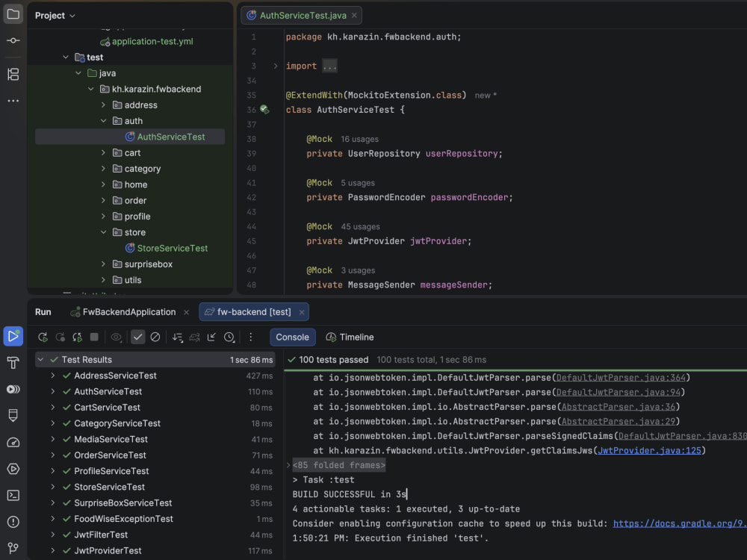This screenshot has height=560, width=747.
Task: Expand the 85 folded frames
Action: click(288, 465)
